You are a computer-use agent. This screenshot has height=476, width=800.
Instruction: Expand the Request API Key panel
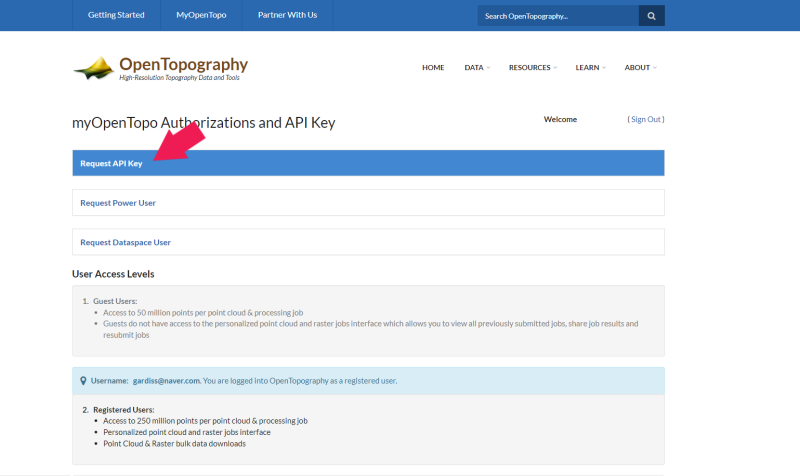tap(368, 163)
